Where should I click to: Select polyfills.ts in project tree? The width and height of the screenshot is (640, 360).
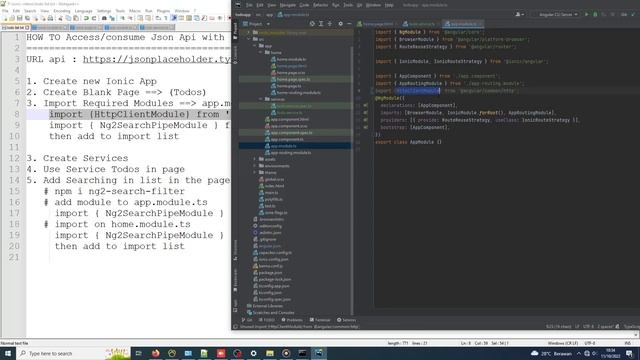[x=271, y=199]
